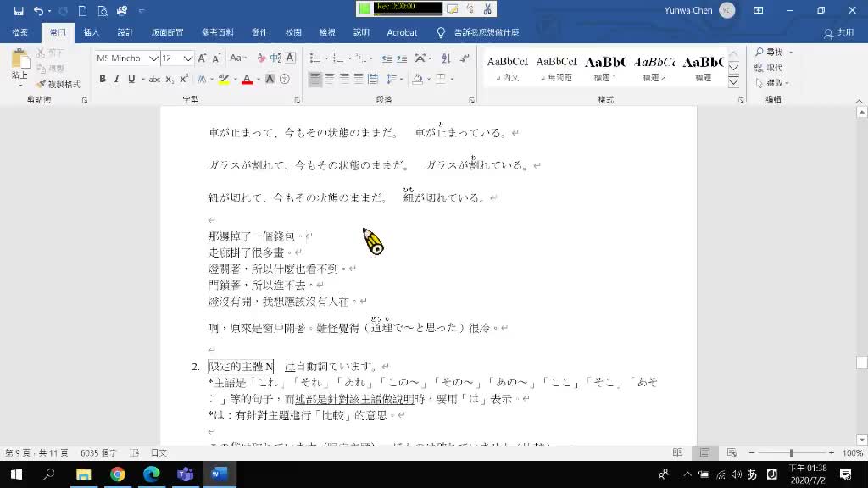Toggle superscript formatting

click(x=184, y=79)
